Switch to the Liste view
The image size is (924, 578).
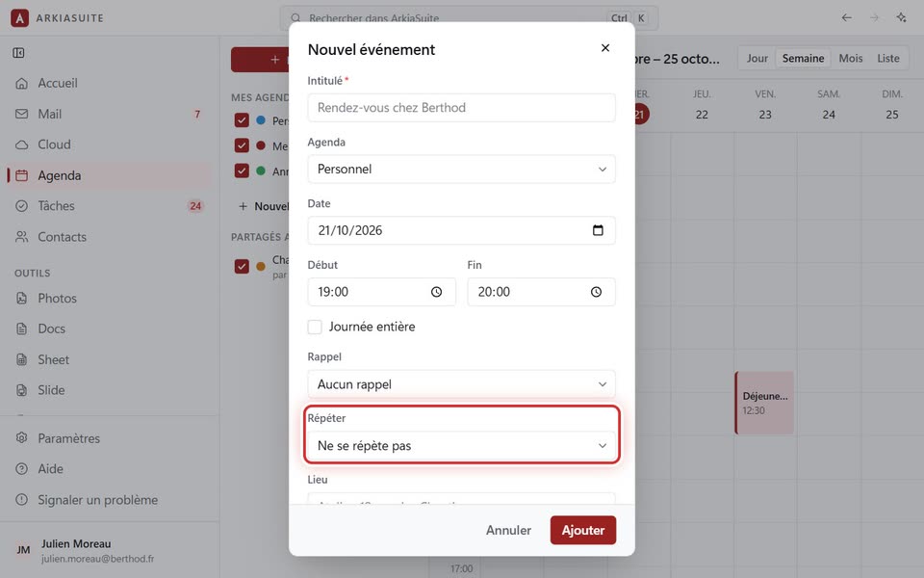point(888,59)
